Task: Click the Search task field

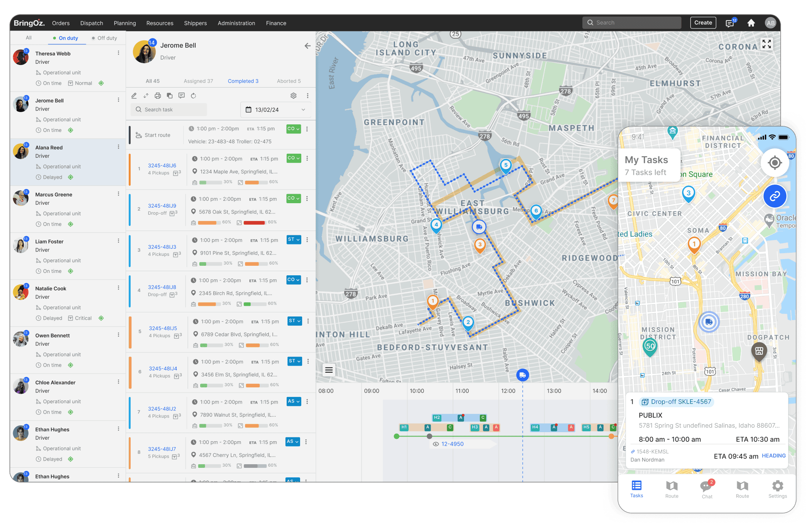Action: coord(169,110)
